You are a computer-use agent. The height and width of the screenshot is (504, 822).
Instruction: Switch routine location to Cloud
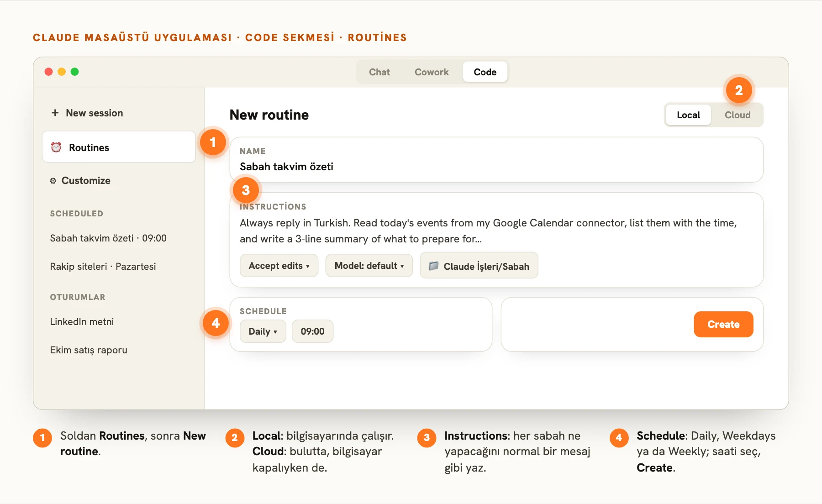738,115
